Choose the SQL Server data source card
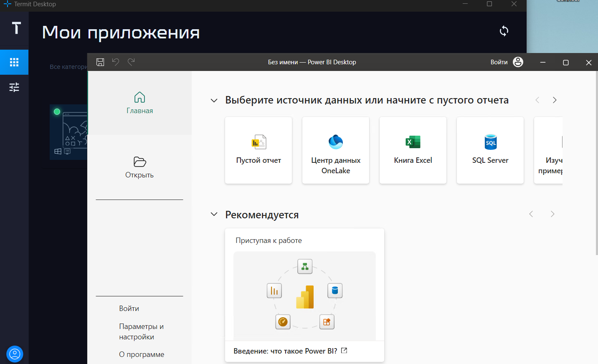This screenshot has width=598, height=364. (x=490, y=150)
